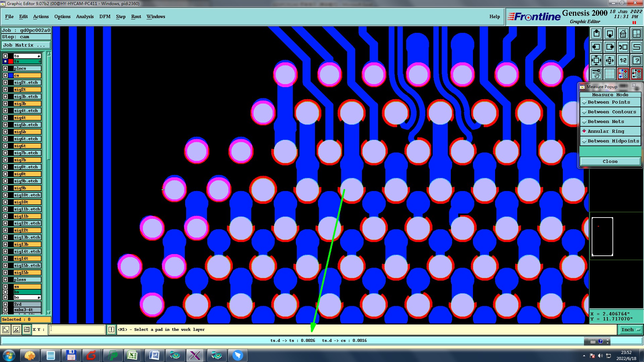This screenshot has width=644, height=362.
Task: Click the pan down view icon
Action: (x=610, y=34)
